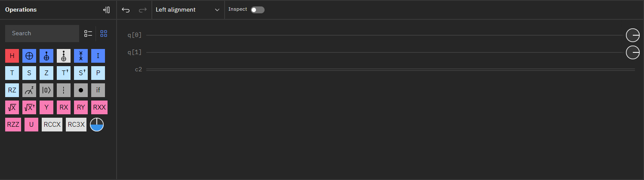Screen dimensions: 644x180
Task: Open the Left alignment dropdown
Action: click(x=188, y=10)
